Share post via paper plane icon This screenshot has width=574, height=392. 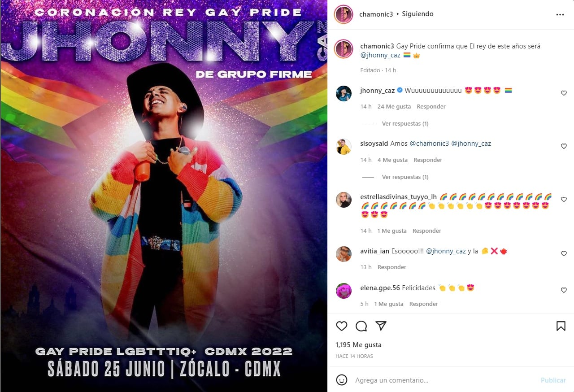tap(381, 326)
